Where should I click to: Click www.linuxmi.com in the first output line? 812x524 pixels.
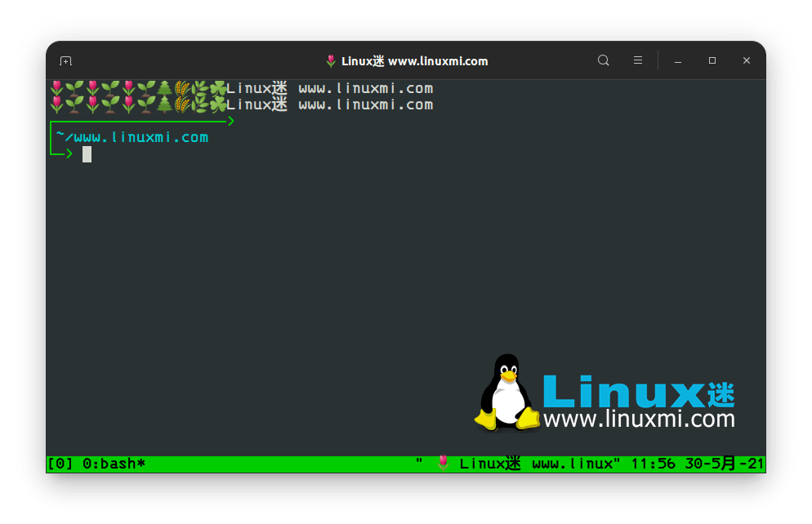365,88
